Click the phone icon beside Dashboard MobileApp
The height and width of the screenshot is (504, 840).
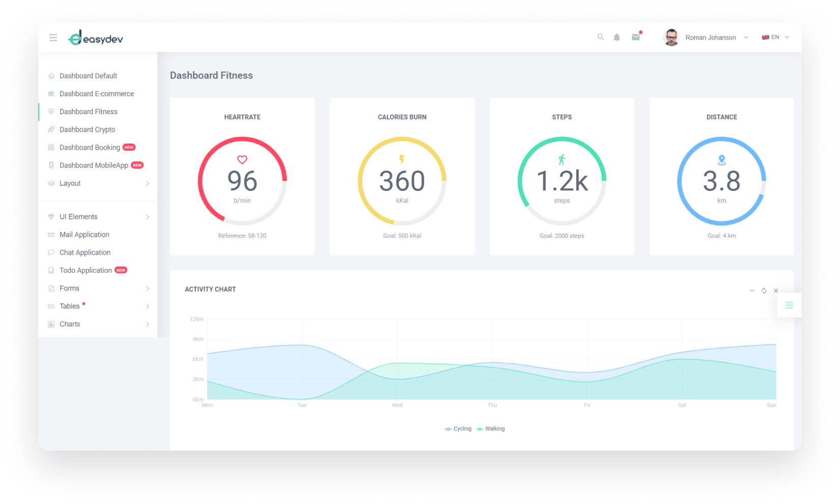51,165
